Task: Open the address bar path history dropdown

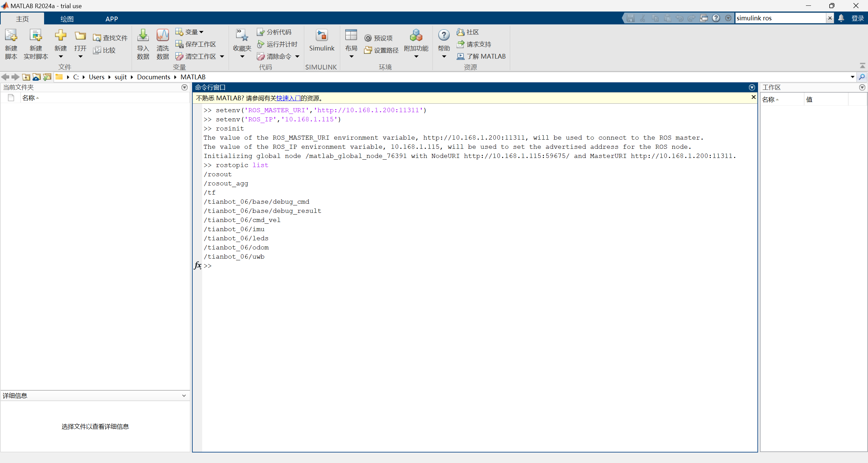Action: (852, 77)
